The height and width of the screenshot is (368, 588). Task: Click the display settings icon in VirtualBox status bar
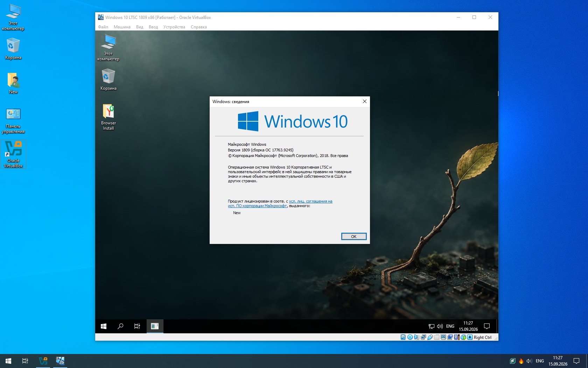443,337
